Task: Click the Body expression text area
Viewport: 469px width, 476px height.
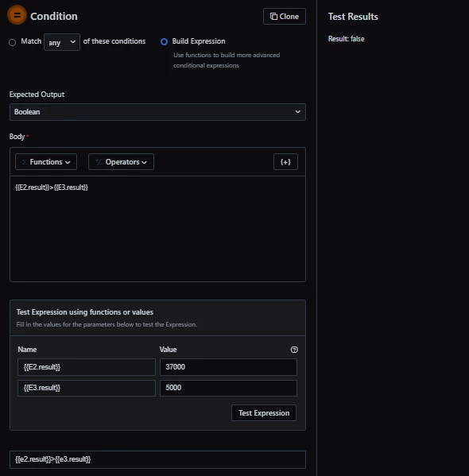Action: click(x=157, y=229)
